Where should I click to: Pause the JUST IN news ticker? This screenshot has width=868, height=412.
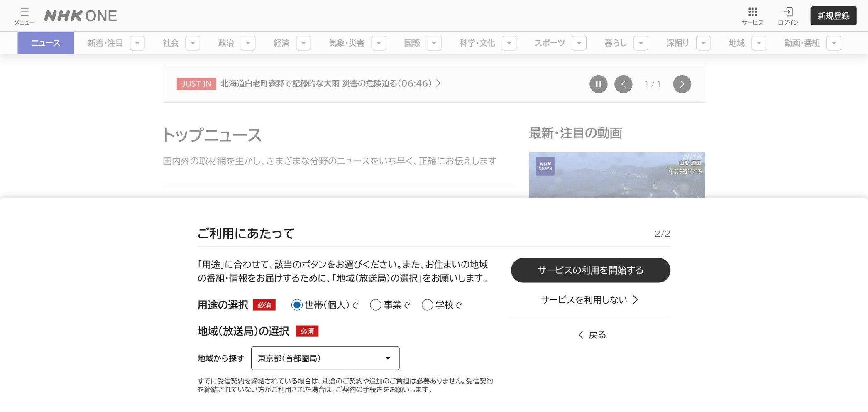tap(598, 84)
